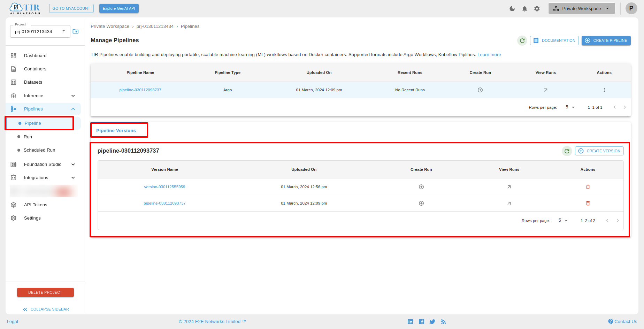This screenshot has height=329, width=644.
Task: Open the notifications bell
Action: click(x=524, y=9)
